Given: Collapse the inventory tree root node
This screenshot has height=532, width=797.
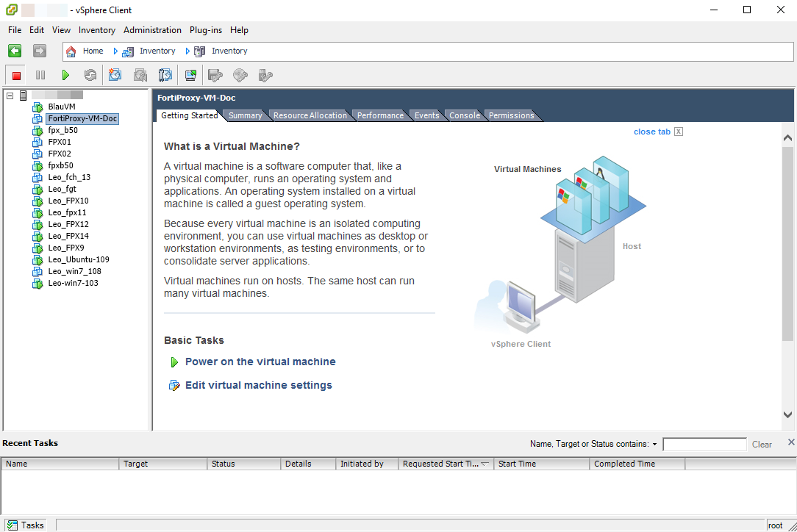Looking at the screenshot, I should (x=10, y=95).
